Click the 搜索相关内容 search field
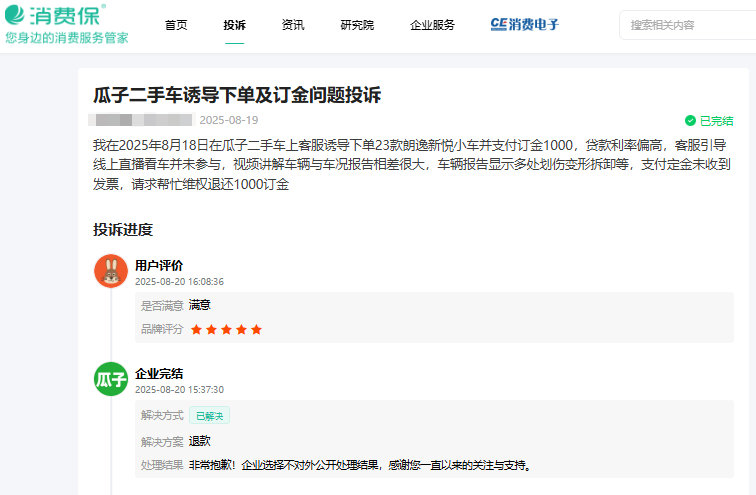This screenshot has height=495, width=756. click(x=688, y=25)
